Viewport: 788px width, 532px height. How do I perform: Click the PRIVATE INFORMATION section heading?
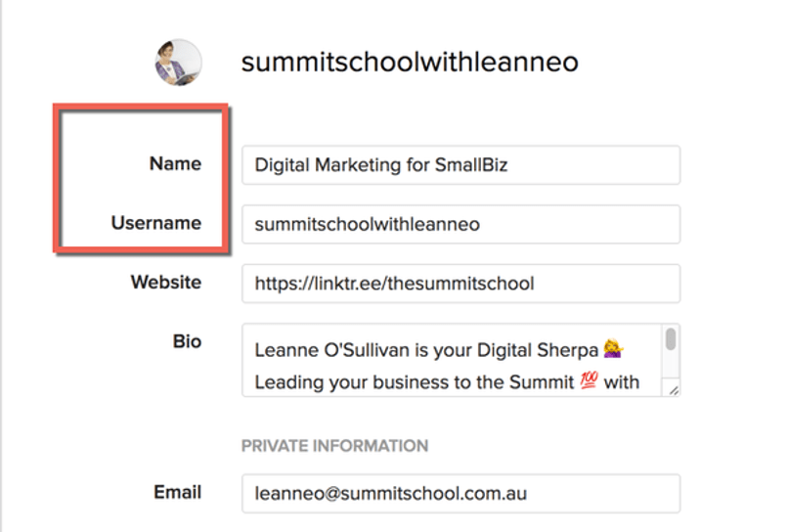point(334,446)
